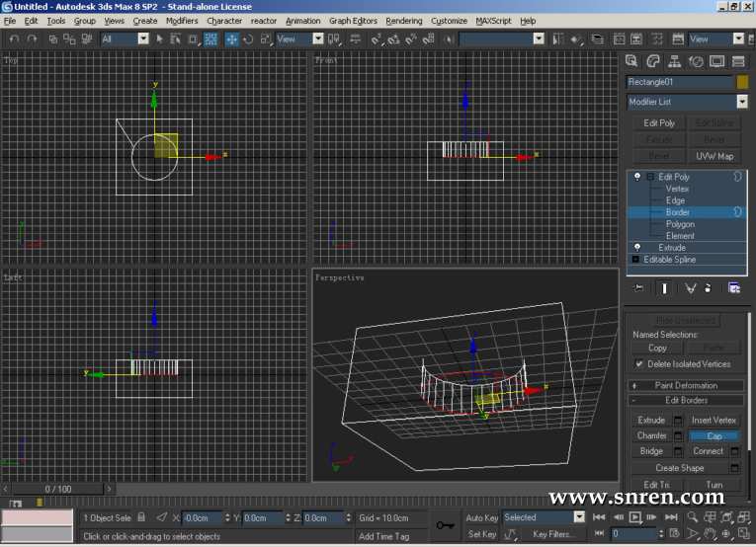
Task: Open the MAXScript menu
Action: coord(493,21)
